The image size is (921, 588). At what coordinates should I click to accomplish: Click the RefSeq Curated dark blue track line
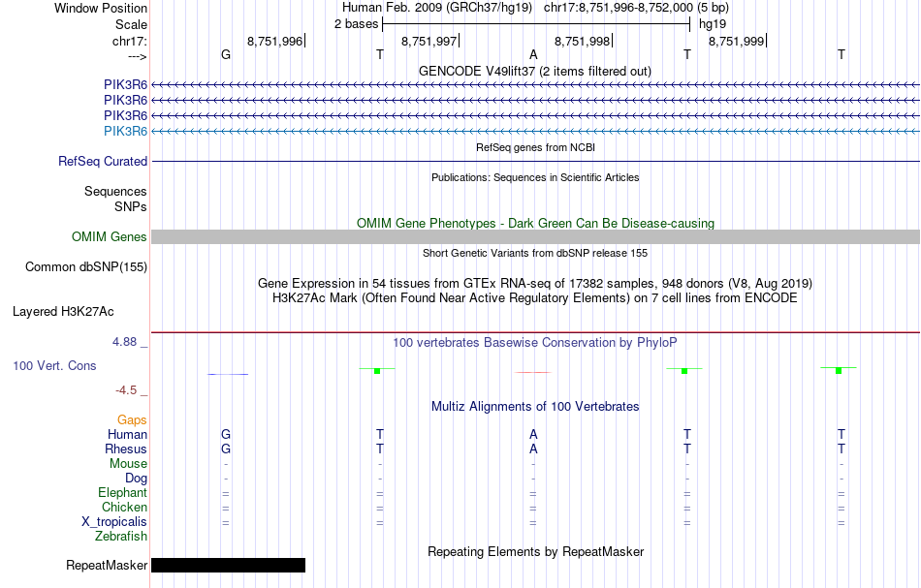pyautogui.click(x=536, y=161)
